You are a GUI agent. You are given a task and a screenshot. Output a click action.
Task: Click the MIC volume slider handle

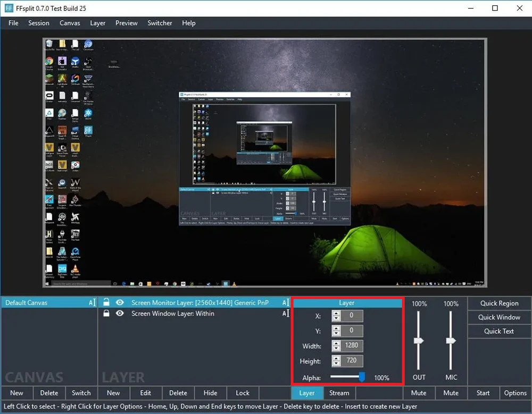tap(451, 341)
